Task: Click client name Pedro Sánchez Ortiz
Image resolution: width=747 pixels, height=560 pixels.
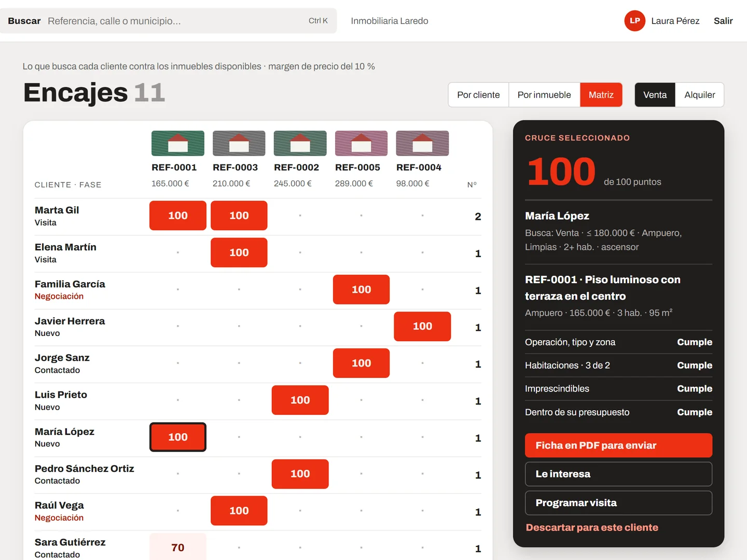Action: click(85, 469)
